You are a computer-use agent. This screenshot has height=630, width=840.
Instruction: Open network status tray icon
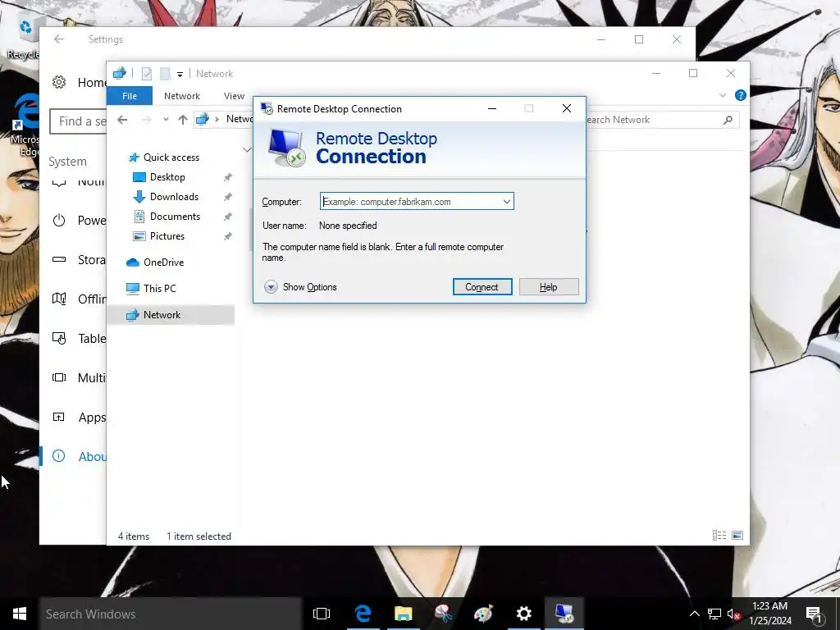click(x=714, y=614)
